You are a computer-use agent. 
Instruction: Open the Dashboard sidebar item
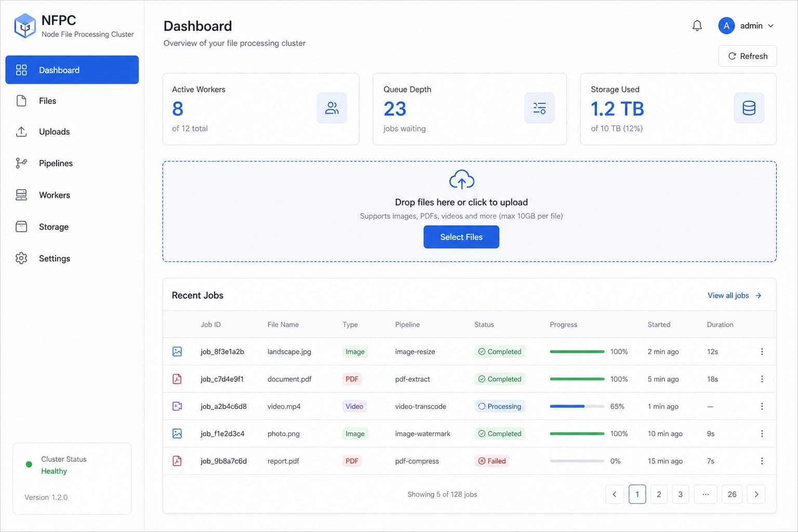coord(72,70)
